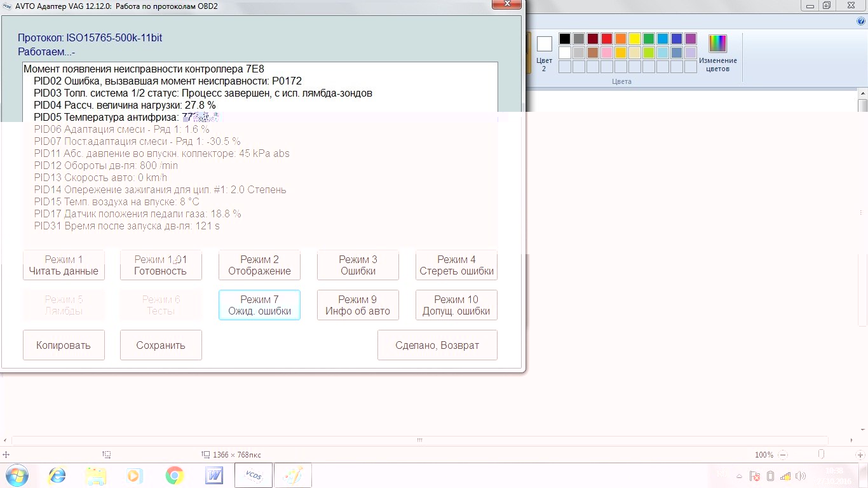Open Режим 9 Инфо об авто
The image size is (868, 488).
(358, 306)
